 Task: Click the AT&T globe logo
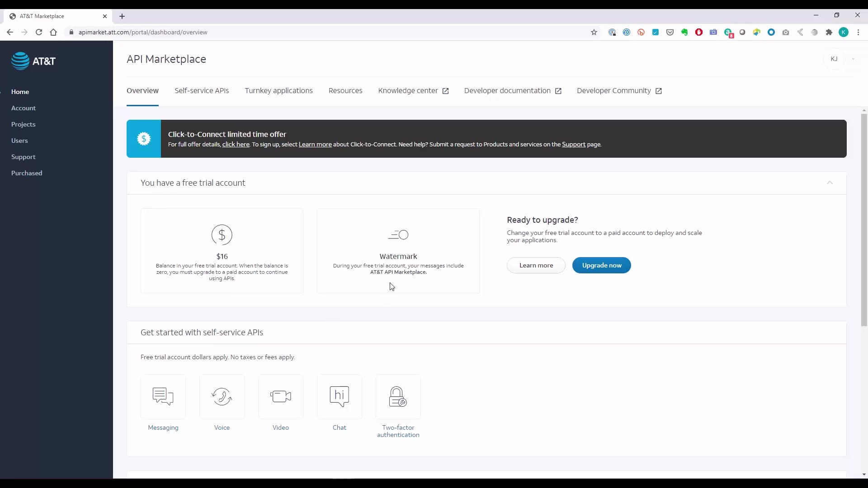click(20, 61)
